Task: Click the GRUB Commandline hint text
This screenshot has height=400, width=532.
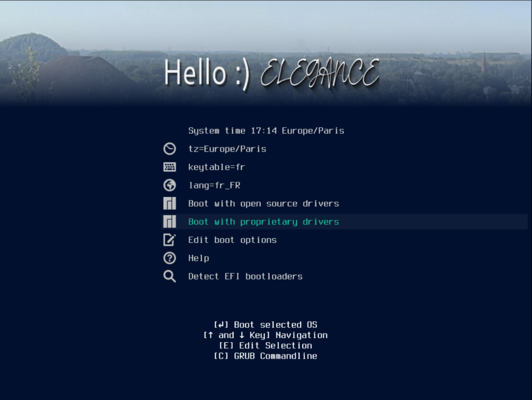Action: coord(265,356)
